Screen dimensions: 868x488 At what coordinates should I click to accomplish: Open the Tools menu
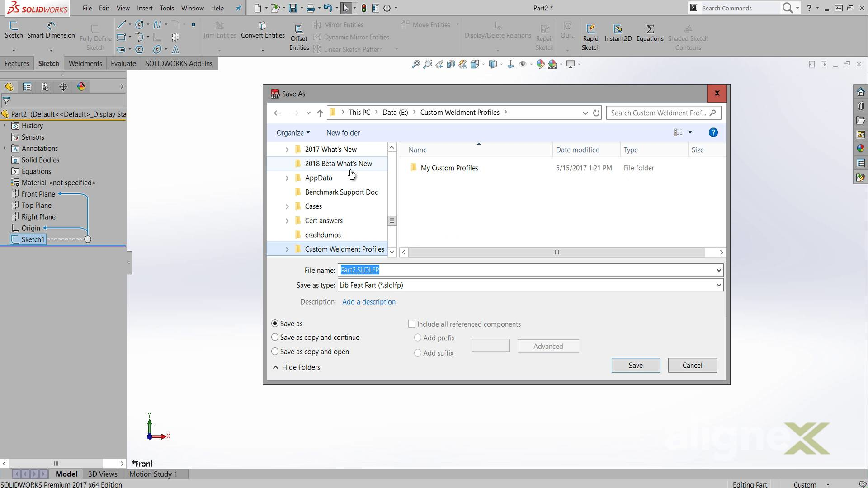pyautogui.click(x=167, y=8)
